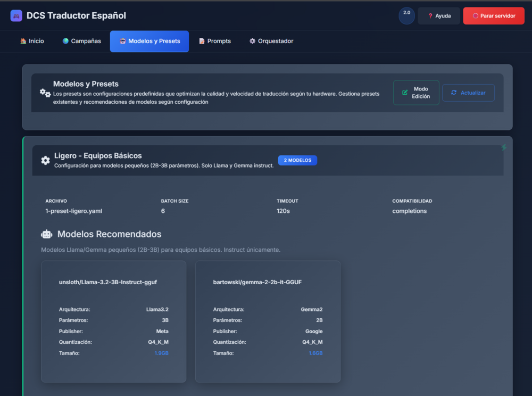Click the question mark icon in Ayuda

click(x=430, y=16)
